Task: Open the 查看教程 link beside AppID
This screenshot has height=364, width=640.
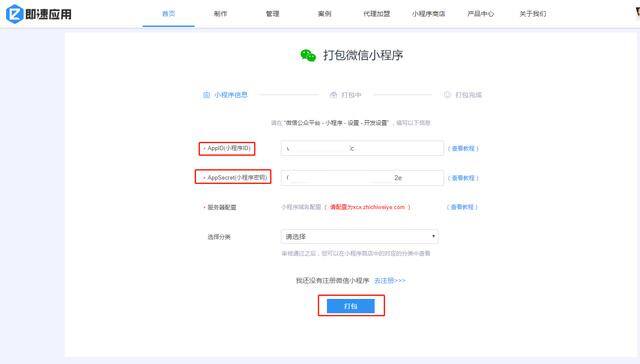Action: 463,149
